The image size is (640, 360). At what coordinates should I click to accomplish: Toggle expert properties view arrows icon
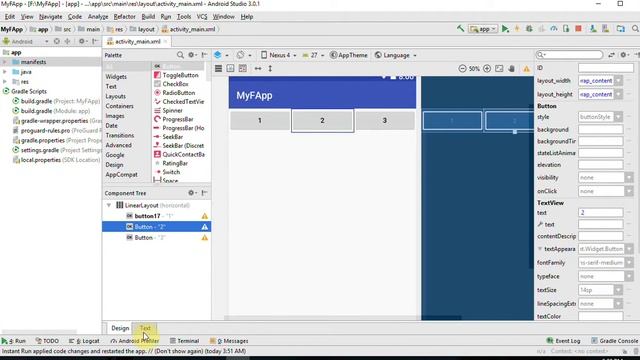[x=611, y=55]
